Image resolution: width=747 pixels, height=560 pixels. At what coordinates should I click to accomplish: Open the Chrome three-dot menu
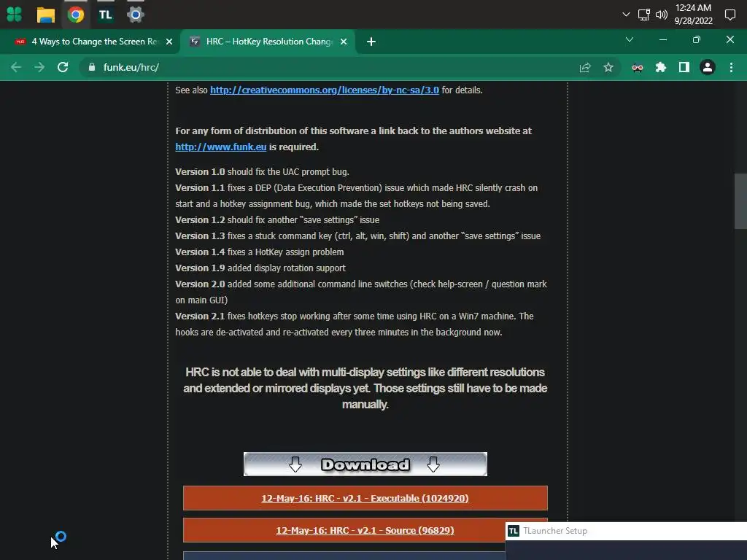731,67
